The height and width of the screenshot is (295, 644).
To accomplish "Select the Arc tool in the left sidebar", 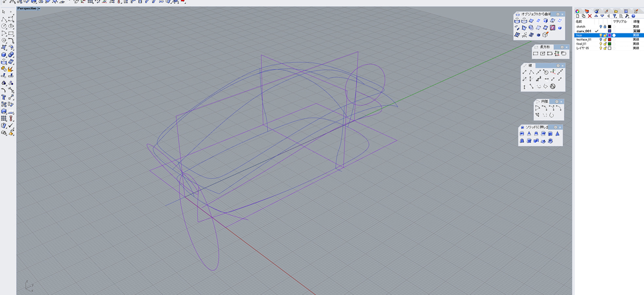I will [x=4, y=33].
